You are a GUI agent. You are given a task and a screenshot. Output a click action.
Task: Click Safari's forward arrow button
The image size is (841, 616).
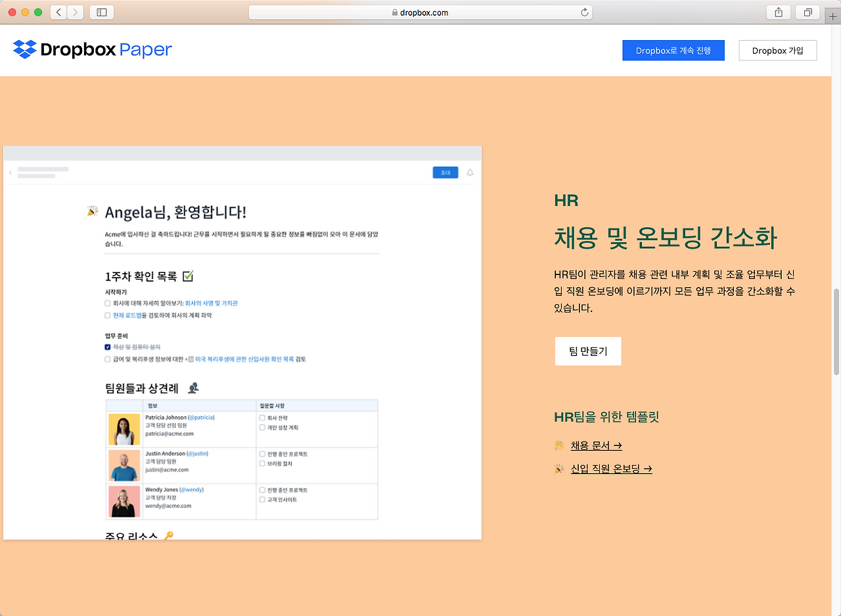point(76,12)
